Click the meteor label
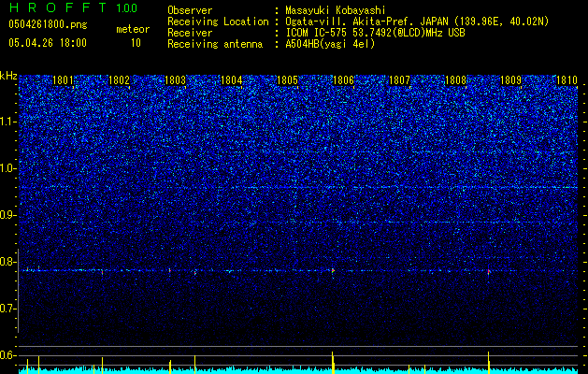 coord(133,29)
